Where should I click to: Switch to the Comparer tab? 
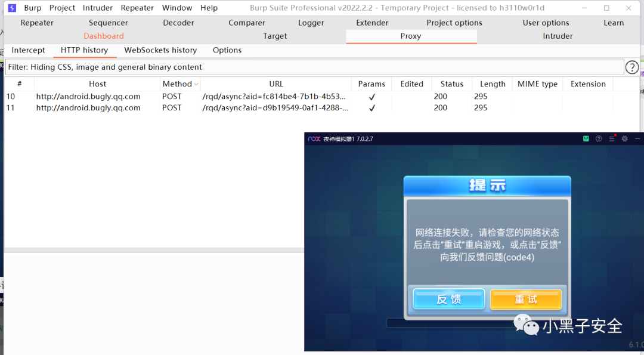click(x=247, y=23)
